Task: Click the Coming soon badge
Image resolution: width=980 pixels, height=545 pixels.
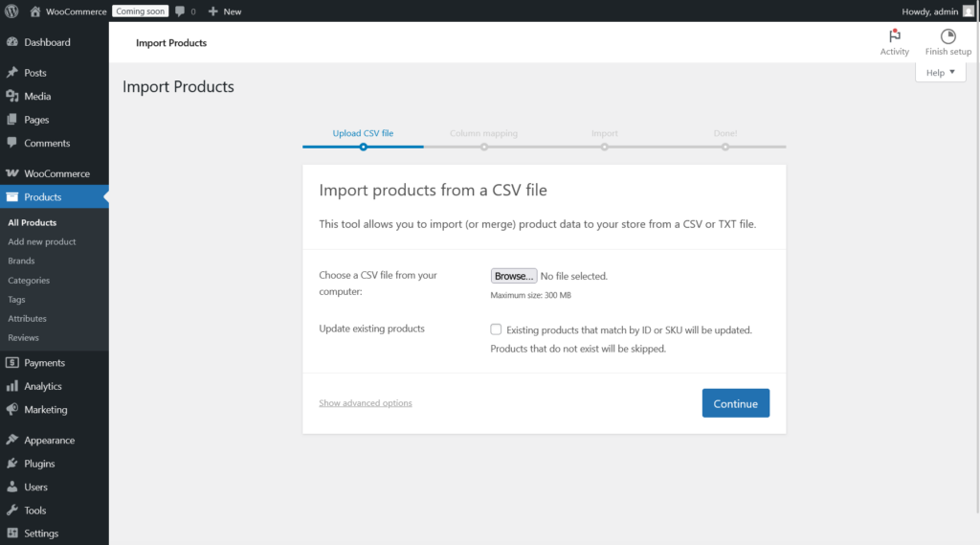Action: [x=140, y=11]
